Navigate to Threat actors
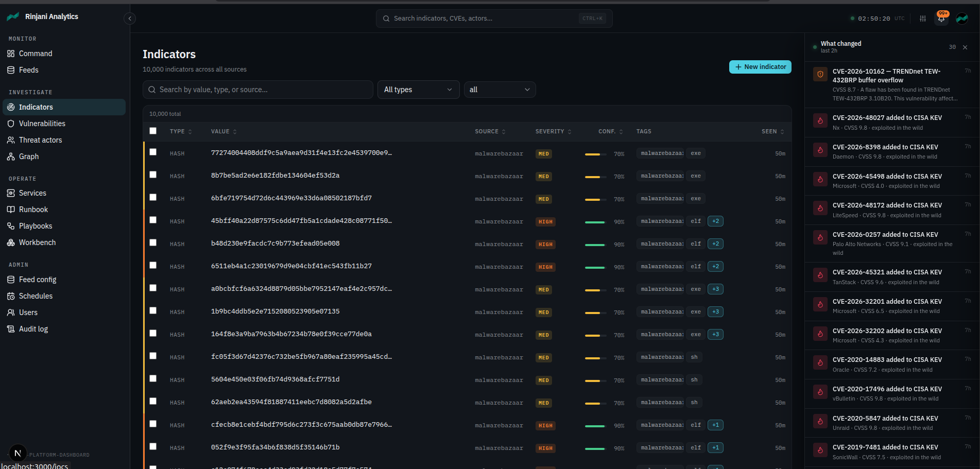This screenshot has width=980, height=469. [64, 140]
